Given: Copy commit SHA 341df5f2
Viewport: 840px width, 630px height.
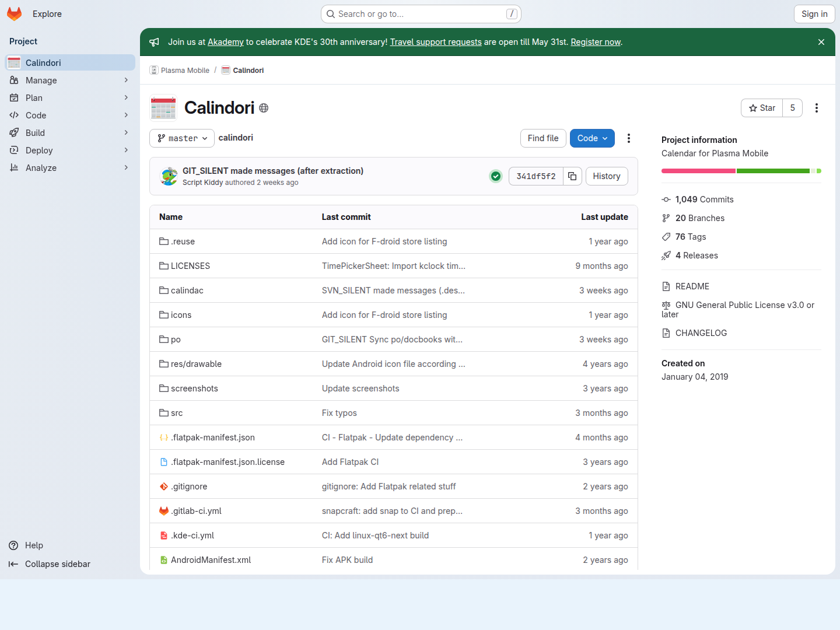Looking at the screenshot, I should pos(572,176).
